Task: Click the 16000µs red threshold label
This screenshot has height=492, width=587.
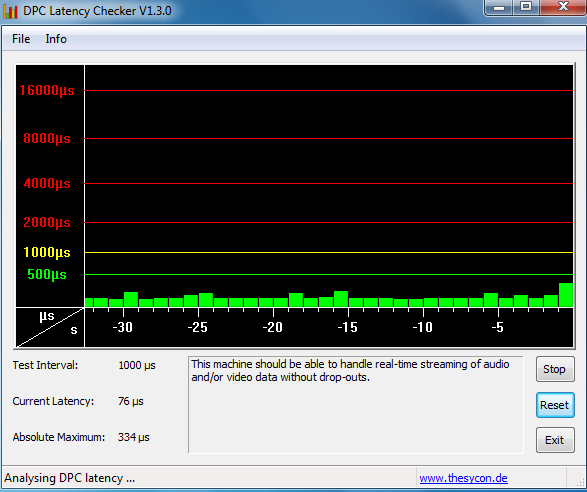Action: tap(47, 90)
